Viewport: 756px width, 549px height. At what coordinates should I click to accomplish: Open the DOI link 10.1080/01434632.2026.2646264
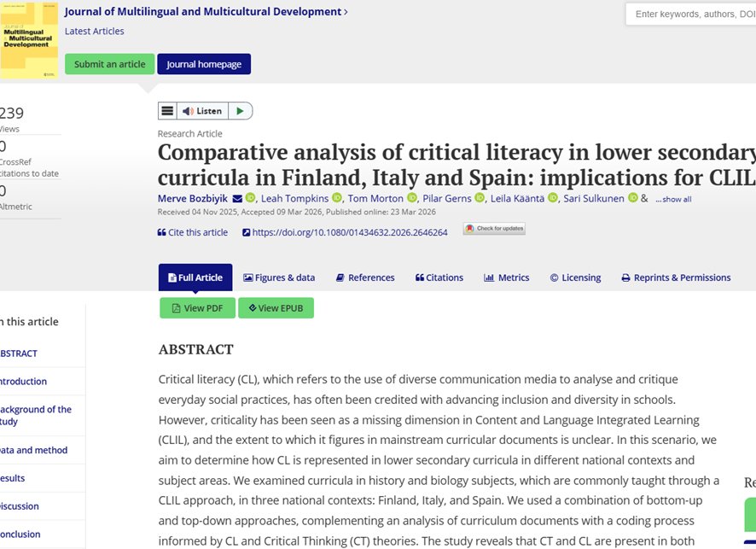346,232
